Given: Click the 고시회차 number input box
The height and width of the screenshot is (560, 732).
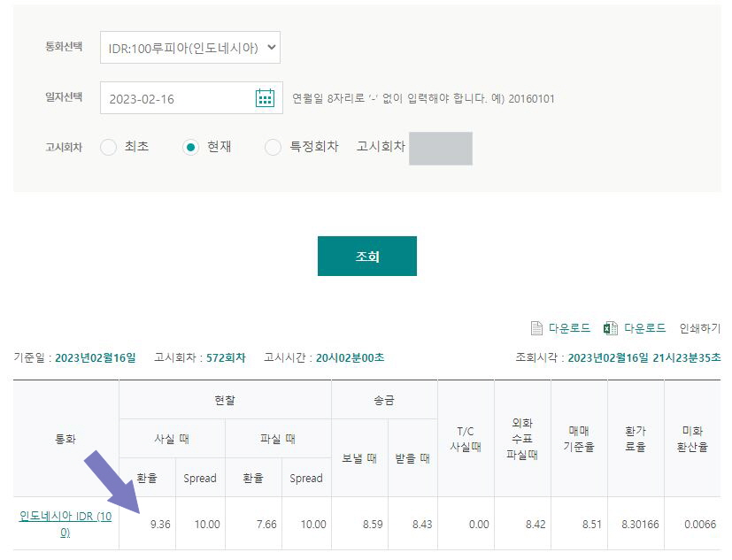Looking at the screenshot, I should point(441,149).
